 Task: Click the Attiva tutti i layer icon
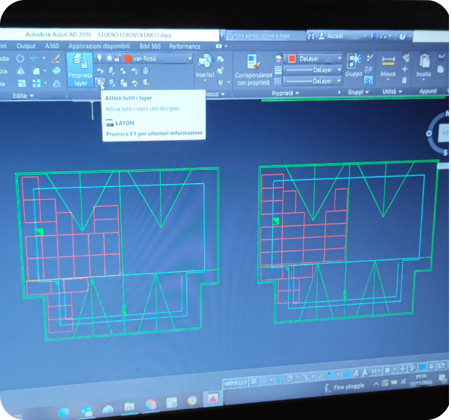100,82
